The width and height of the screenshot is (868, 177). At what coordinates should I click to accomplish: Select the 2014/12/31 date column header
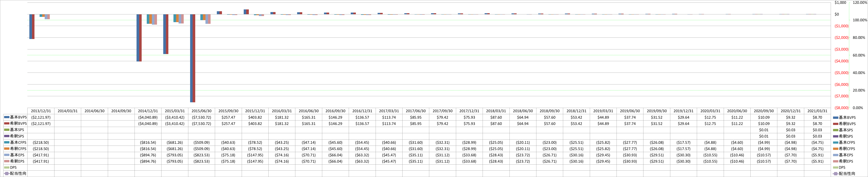148,111
